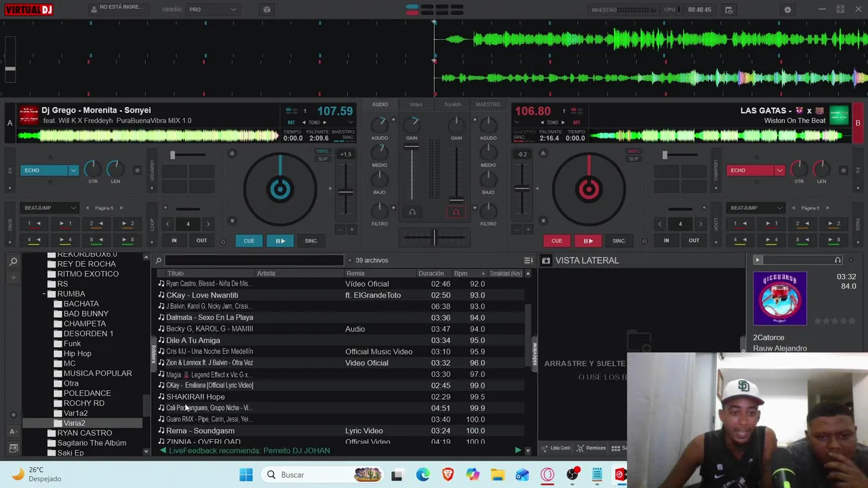Toggle SLIP mode on deck A
Viewport: 868px width, 488px height.
pyautogui.click(x=322, y=159)
